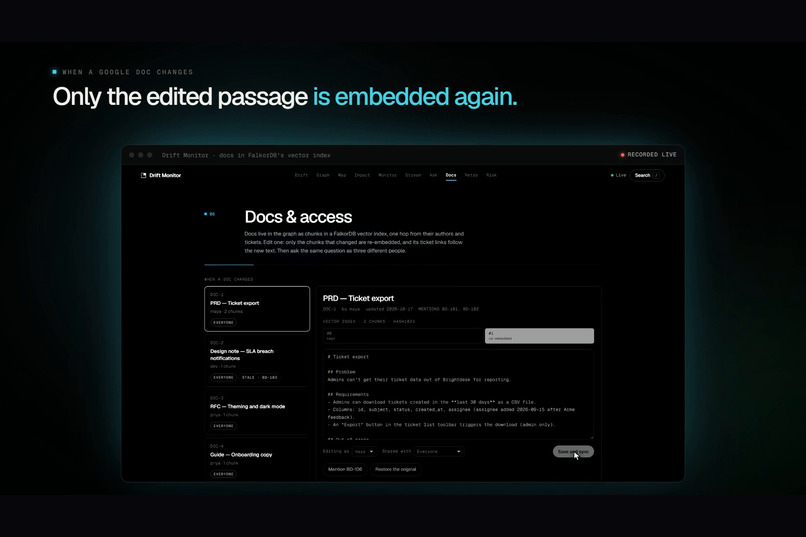The image size is (806, 537).
Task: Click into the Ticket export text editor
Action: coord(458,395)
